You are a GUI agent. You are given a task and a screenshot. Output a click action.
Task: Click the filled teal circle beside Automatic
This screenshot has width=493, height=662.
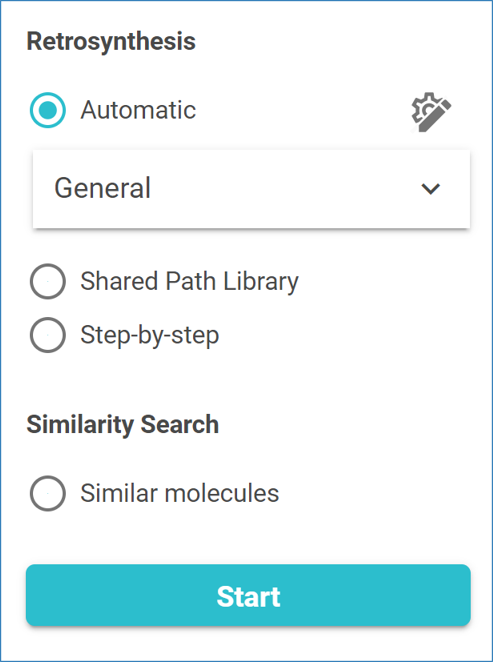coord(48,110)
